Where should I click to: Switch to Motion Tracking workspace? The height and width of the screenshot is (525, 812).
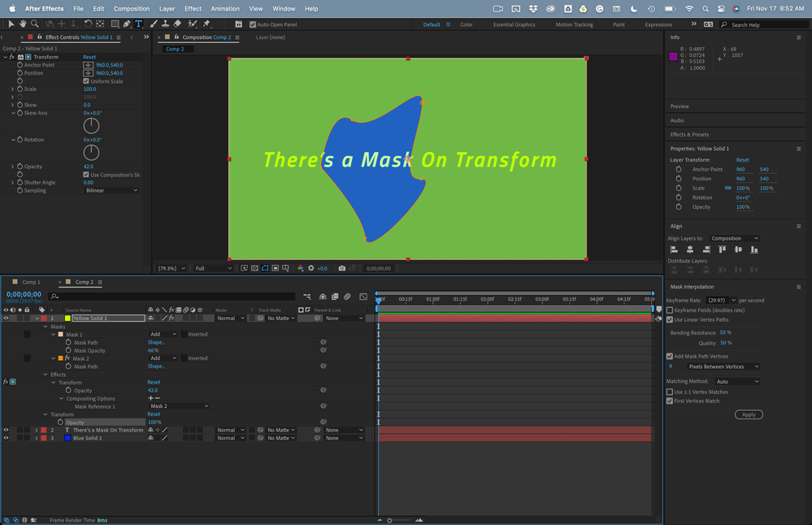(x=575, y=24)
